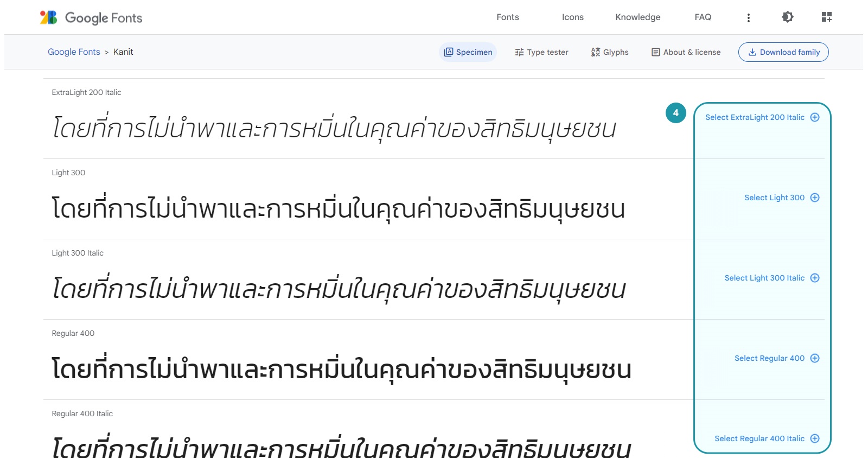868x458 pixels.
Task: Click Select Regular 400 Italic text
Action: (759, 438)
